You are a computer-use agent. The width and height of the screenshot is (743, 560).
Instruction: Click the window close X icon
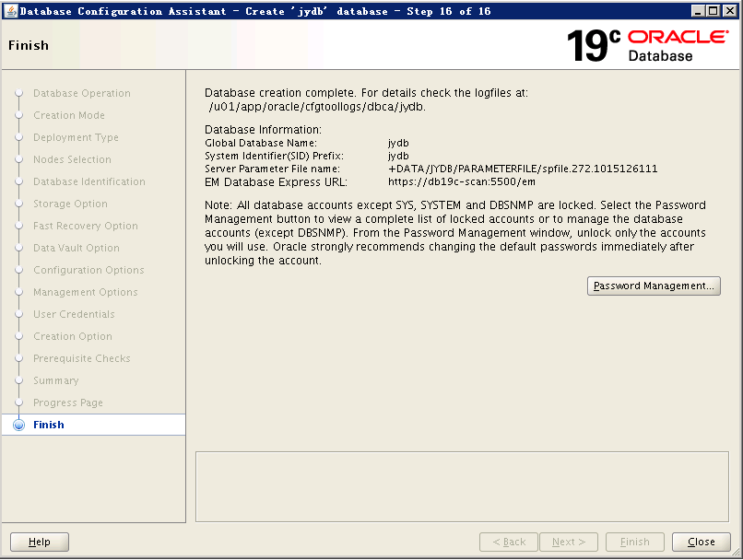click(x=730, y=10)
